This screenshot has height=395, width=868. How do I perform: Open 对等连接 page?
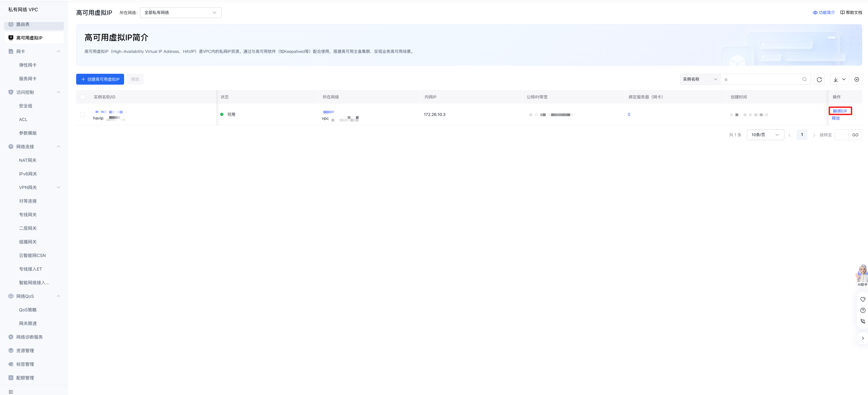[x=28, y=201]
